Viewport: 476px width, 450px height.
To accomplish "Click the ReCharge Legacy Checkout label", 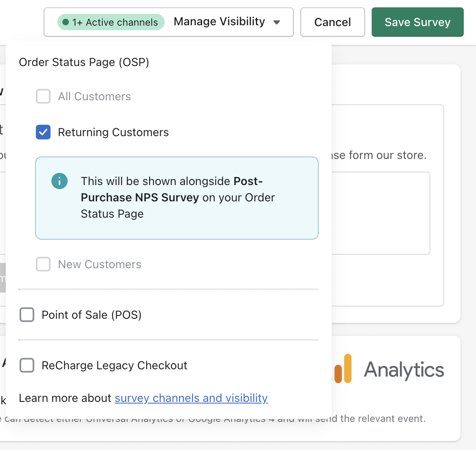I will point(115,365).
